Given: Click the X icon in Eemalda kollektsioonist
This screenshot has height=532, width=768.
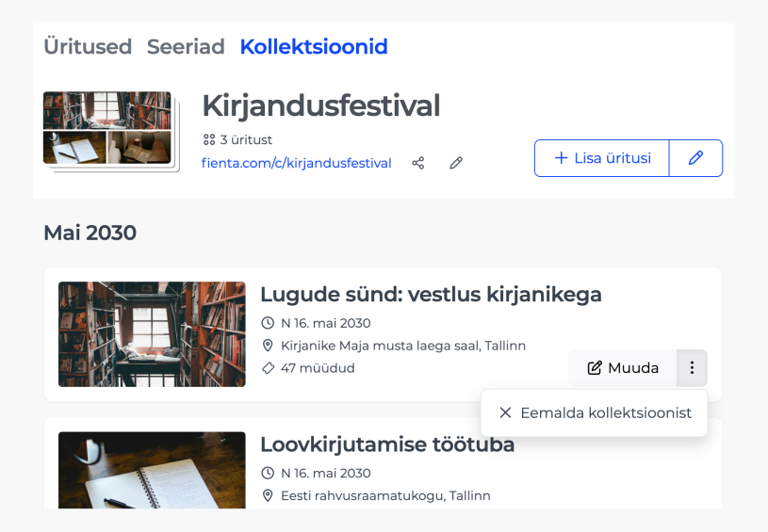Looking at the screenshot, I should tap(505, 412).
